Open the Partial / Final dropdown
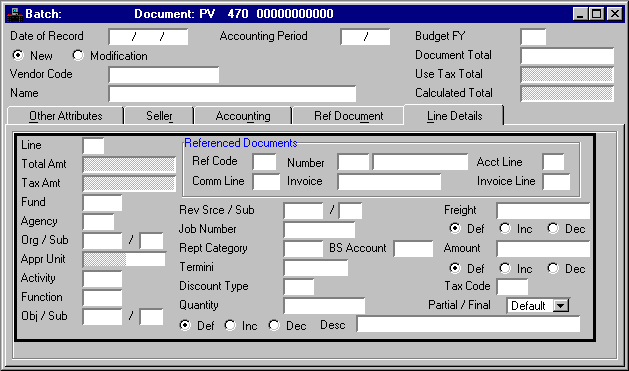The height and width of the screenshot is (371, 629). click(x=561, y=306)
